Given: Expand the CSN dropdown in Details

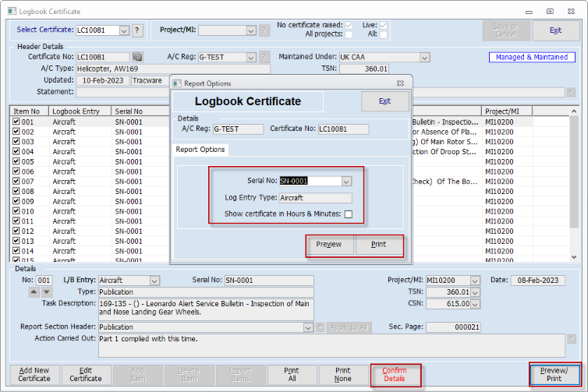Looking at the screenshot, I should click(475, 304).
